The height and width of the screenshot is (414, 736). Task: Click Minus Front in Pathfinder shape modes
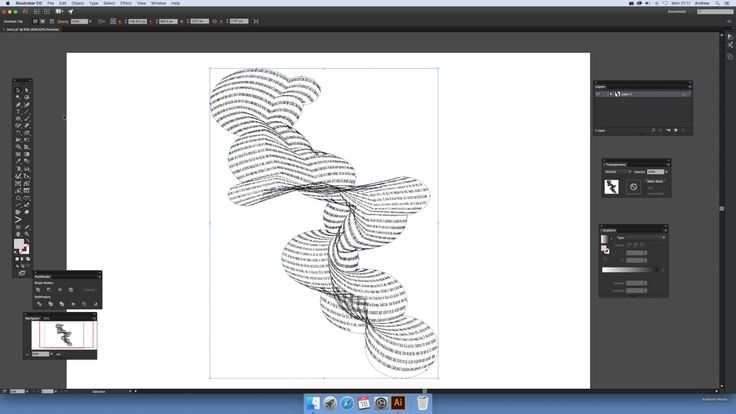(49, 290)
